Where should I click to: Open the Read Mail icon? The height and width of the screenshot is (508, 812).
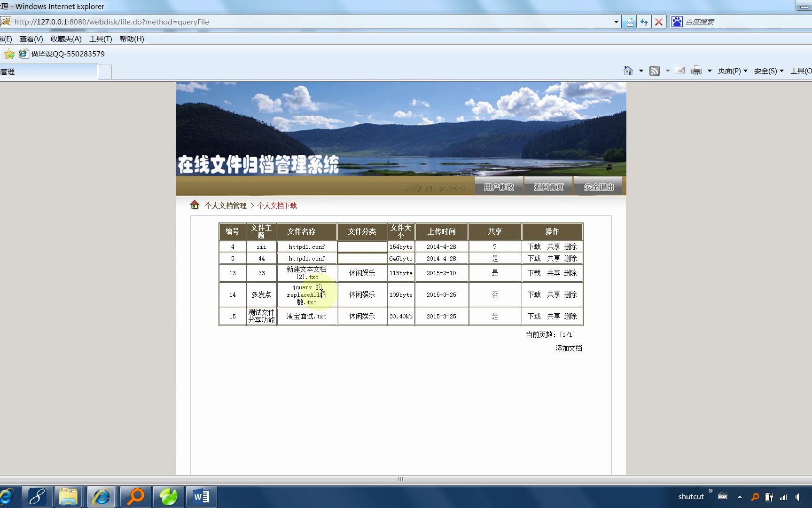click(x=679, y=70)
